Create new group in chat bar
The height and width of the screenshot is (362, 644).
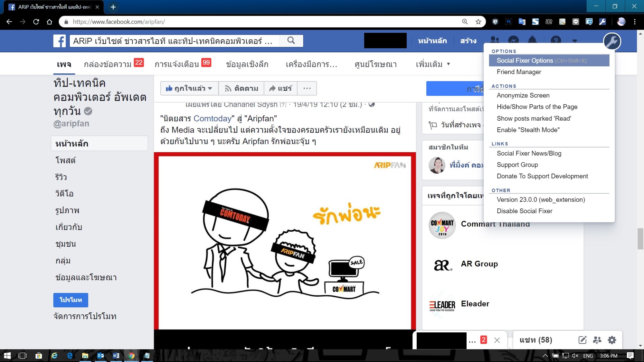pyautogui.click(x=597, y=340)
